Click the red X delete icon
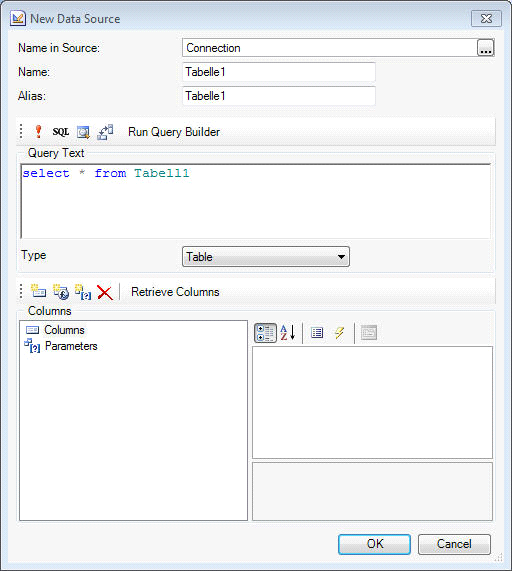Screen dimensions: 512x571 click(105, 292)
